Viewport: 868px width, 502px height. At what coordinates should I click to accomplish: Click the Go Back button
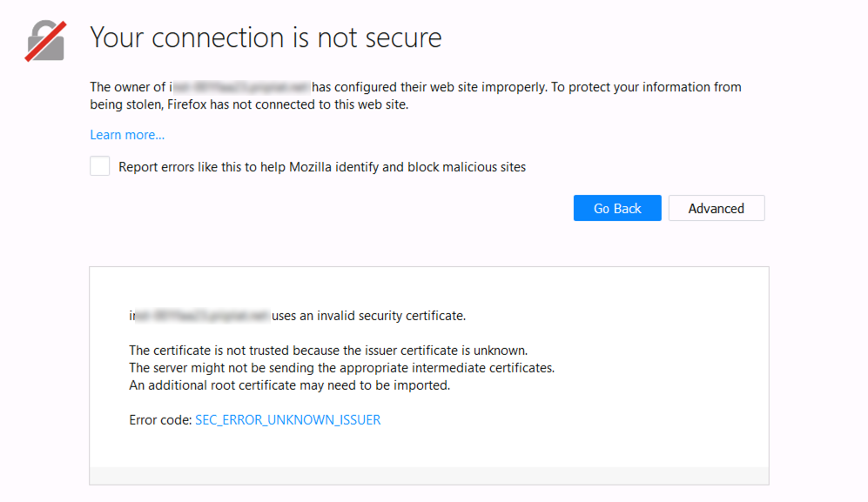[x=617, y=208]
